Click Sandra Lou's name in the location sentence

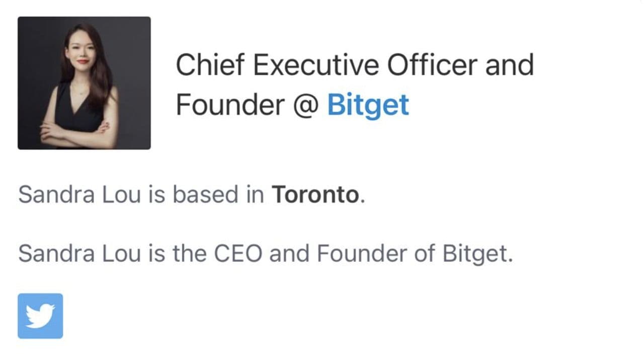[x=79, y=195]
